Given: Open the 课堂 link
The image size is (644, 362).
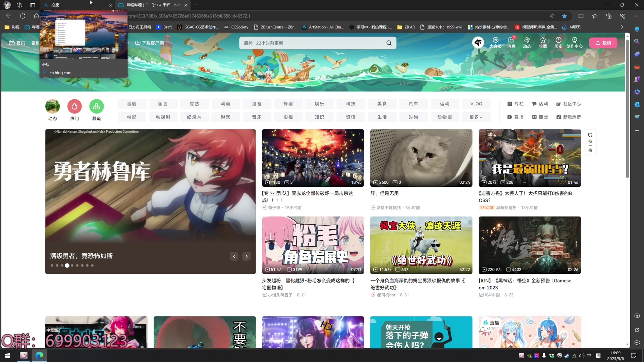Looking at the screenshot, I should (x=540, y=117).
